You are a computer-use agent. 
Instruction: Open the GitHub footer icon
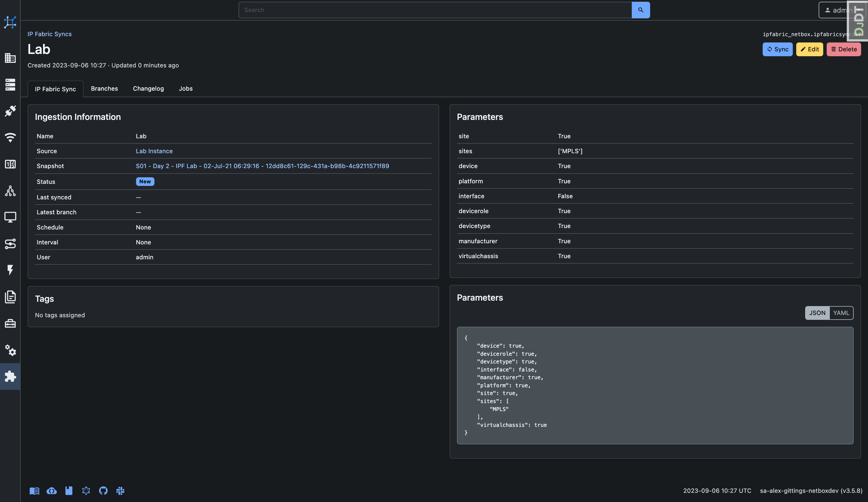click(103, 491)
